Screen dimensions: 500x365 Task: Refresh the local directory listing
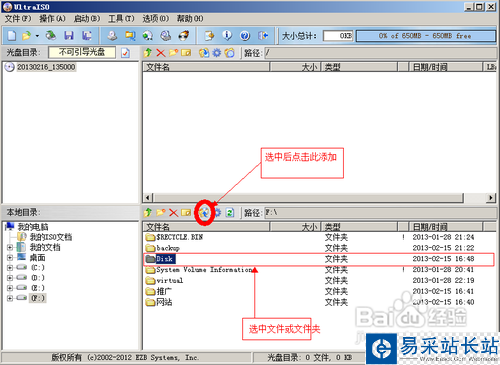(230, 212)
